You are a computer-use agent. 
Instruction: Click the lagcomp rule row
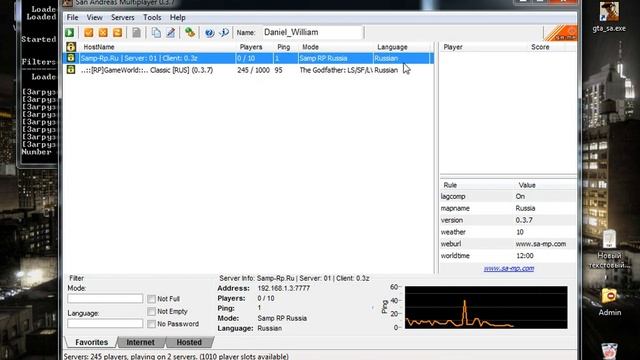(x=508, y=196)
